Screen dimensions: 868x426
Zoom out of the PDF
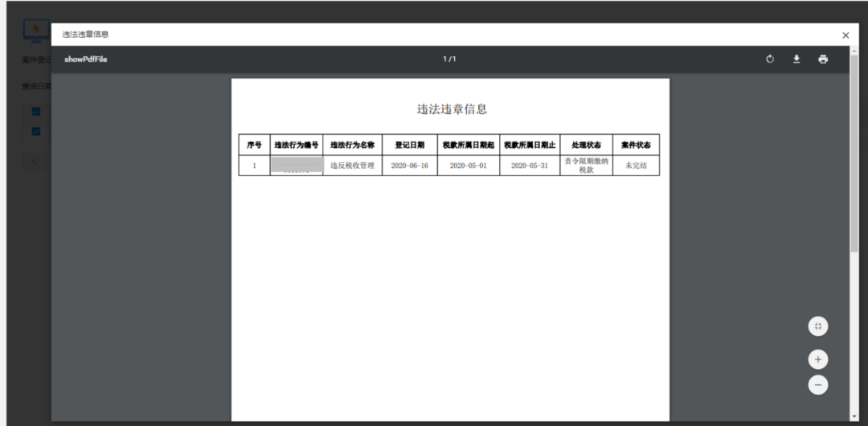818,384
